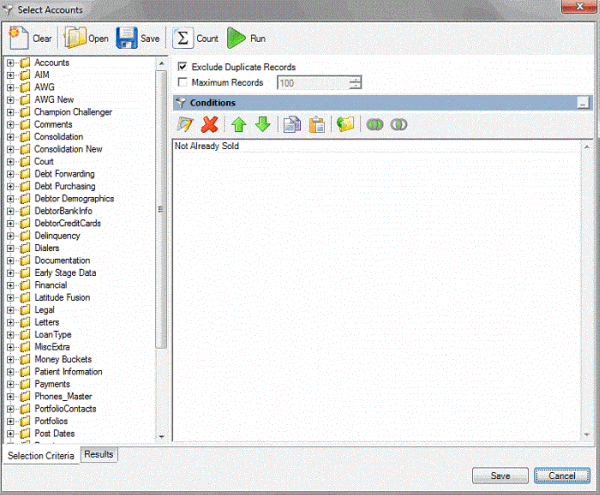Click the green parentheses group icon
The width and height of the screenshot is (600, 495).
[x=375, y=124]
